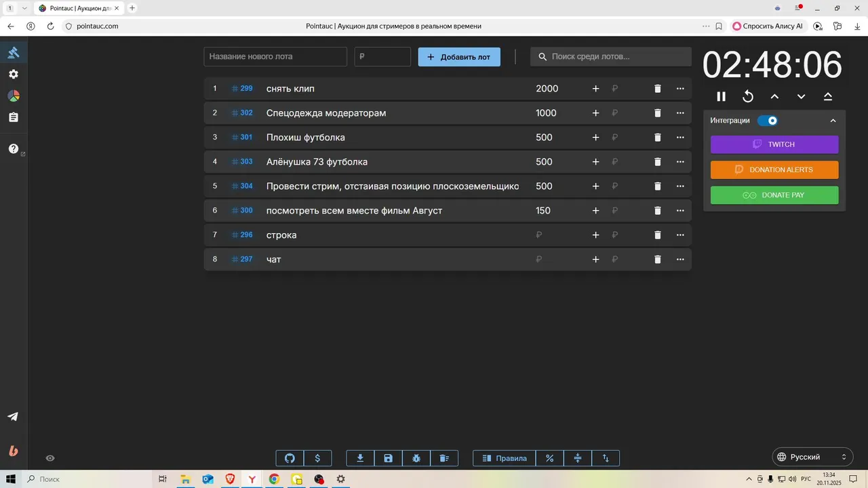The height and width of the screenshot is (488, 868).
Task: Click the 2000 amount of снять клип
Action: pos(547,89)
